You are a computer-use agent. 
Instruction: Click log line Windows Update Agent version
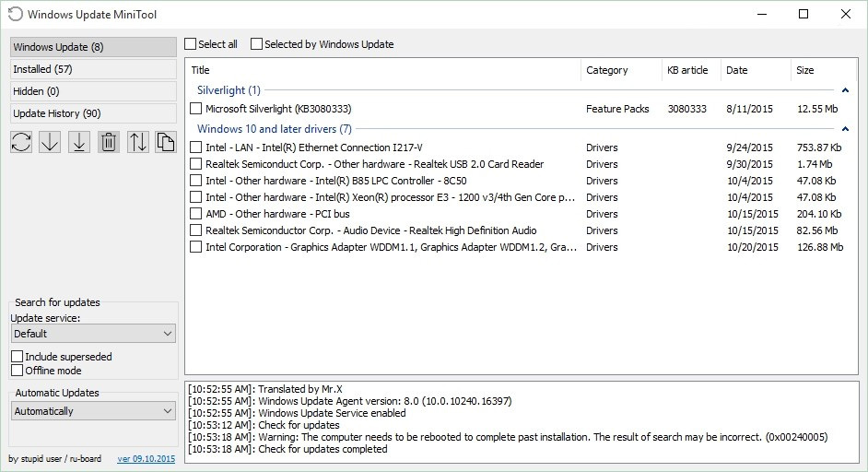coord(350,401)
